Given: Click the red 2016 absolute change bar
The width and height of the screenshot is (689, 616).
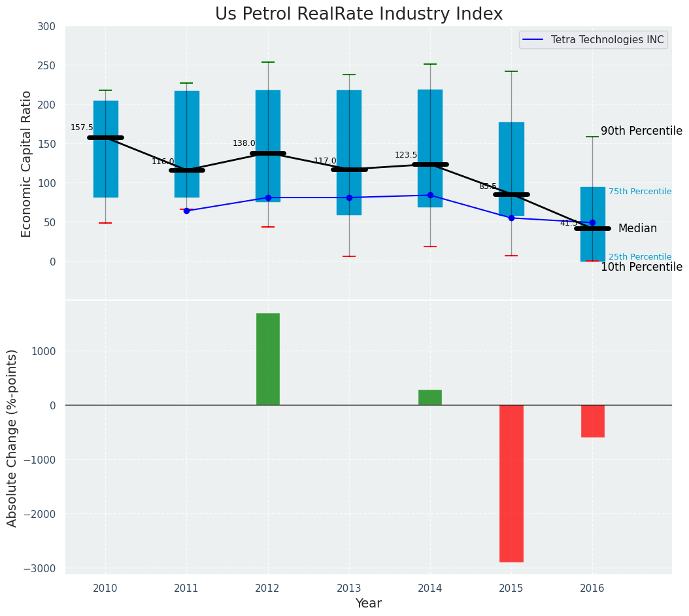Looking at the screenshot, I should tap(592, 420).
